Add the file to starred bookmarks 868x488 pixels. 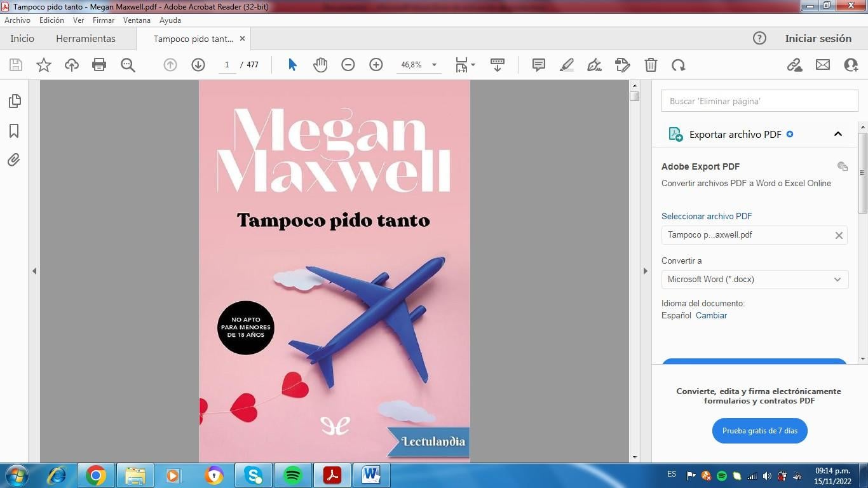tap(44, 65)
